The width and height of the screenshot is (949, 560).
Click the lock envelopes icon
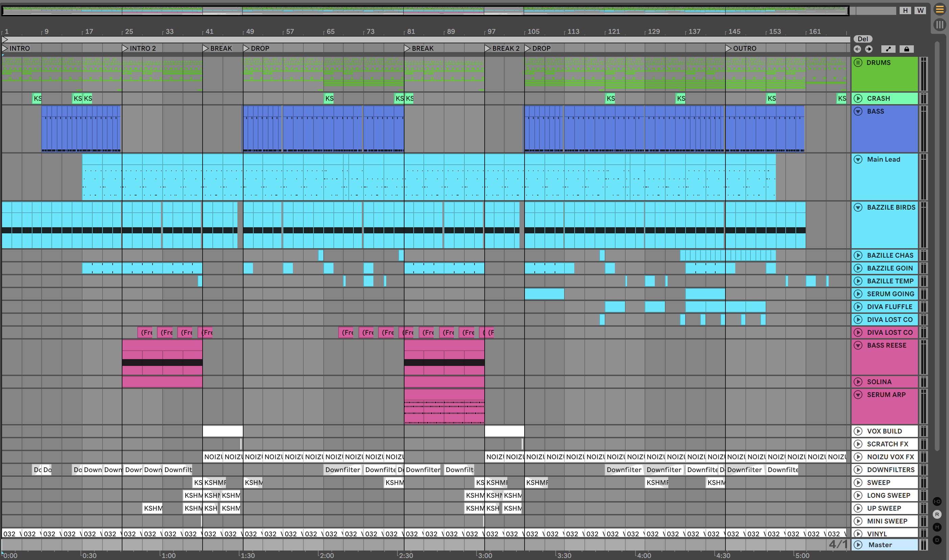point(906,49)
